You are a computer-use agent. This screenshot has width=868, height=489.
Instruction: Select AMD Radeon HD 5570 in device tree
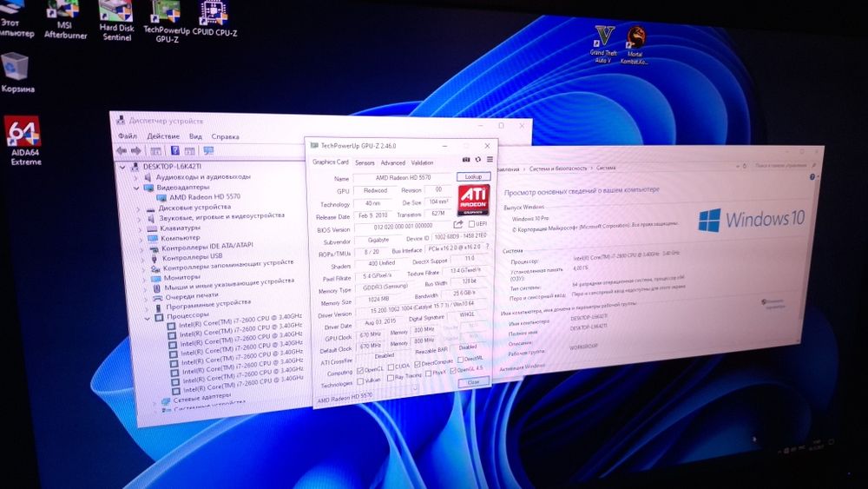click(204, 196)
